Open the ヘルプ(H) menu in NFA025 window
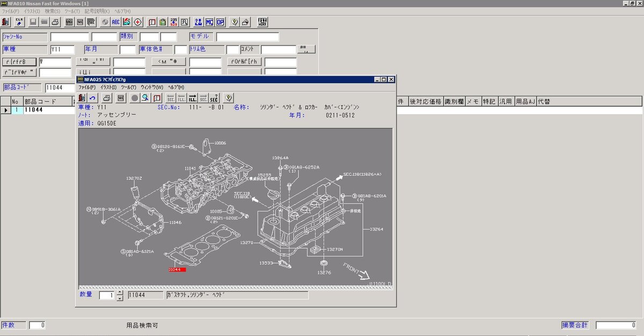Image resolution: width=644 pixels, height=336 pixels. click(176, 87)
